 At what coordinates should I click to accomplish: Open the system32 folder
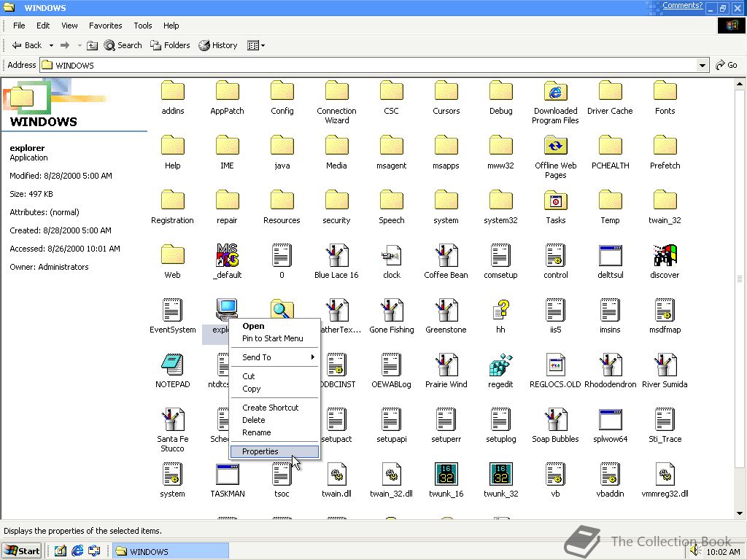[500, 201]
